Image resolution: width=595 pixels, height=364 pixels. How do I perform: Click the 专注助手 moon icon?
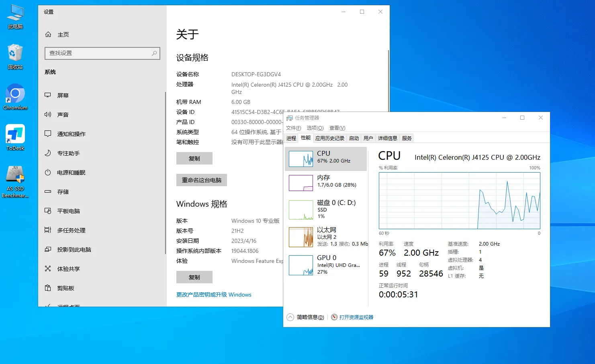tap(48, 153)
